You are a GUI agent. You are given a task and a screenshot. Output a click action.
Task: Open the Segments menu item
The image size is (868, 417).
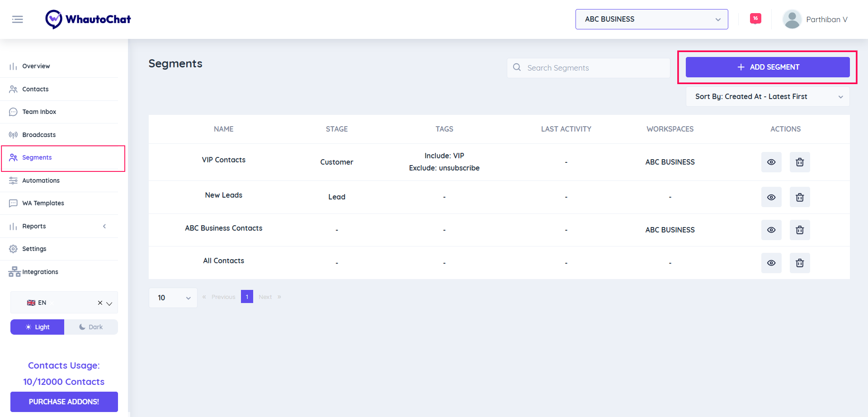click(x=37, y=157)
